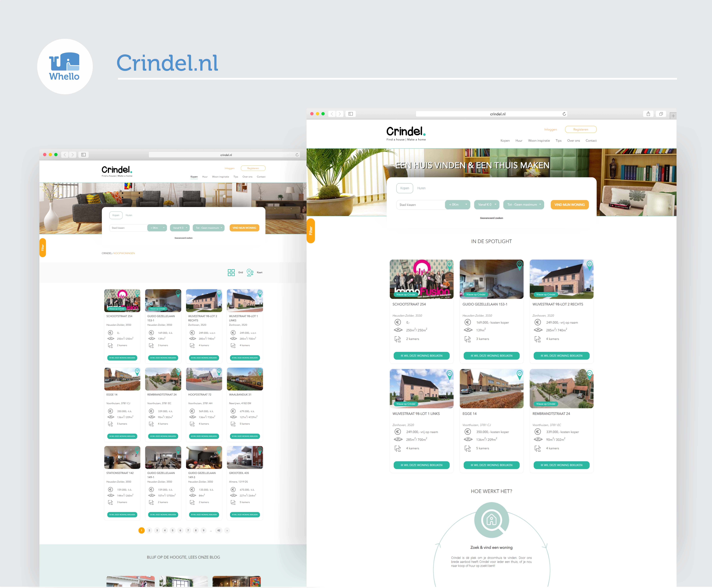Expand Geavanceerd zoeken in right window
The height and width of the screenshot is (588, 712).
click(491, 218)
